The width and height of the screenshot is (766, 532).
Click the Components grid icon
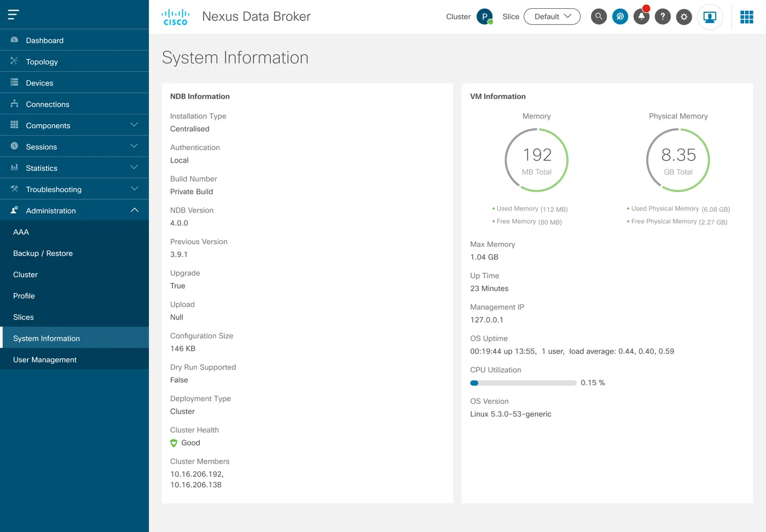14,125
